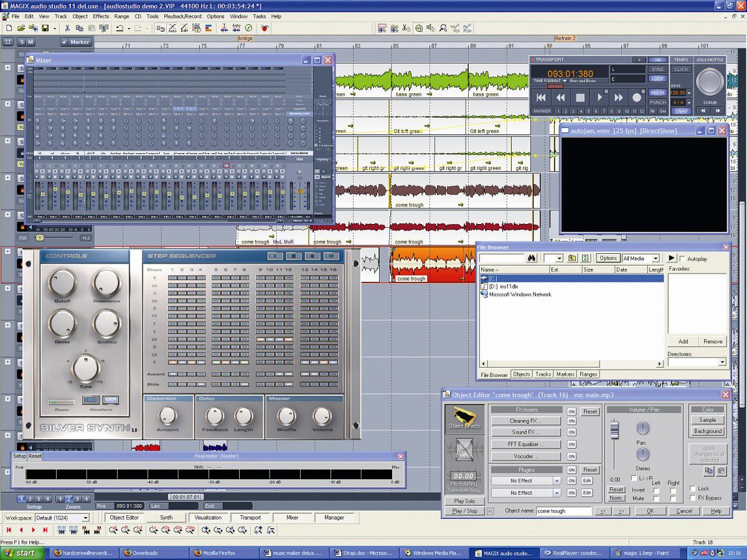The image size is (747, 560).
Task: Check the FX Bypass checkbox
Action: [x=693, y=498]
